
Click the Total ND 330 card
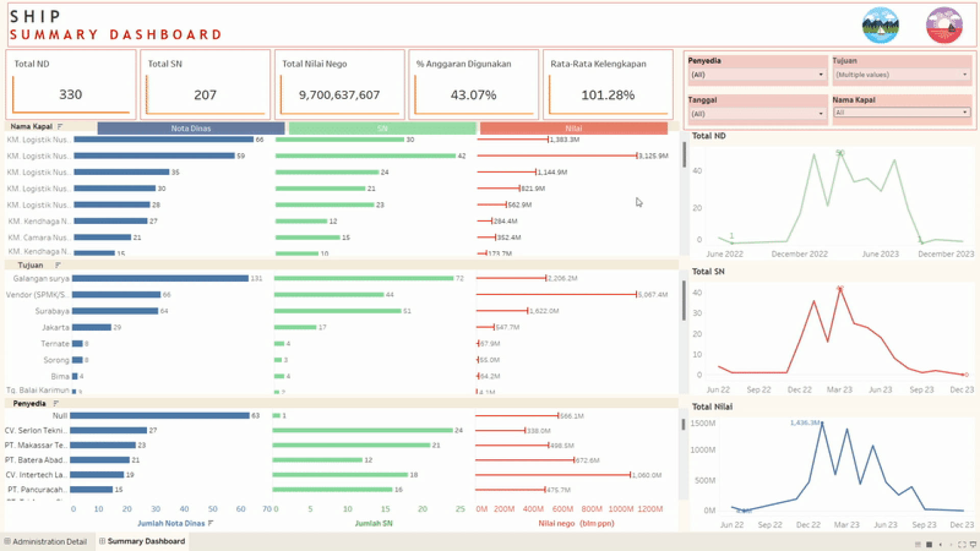71,85
